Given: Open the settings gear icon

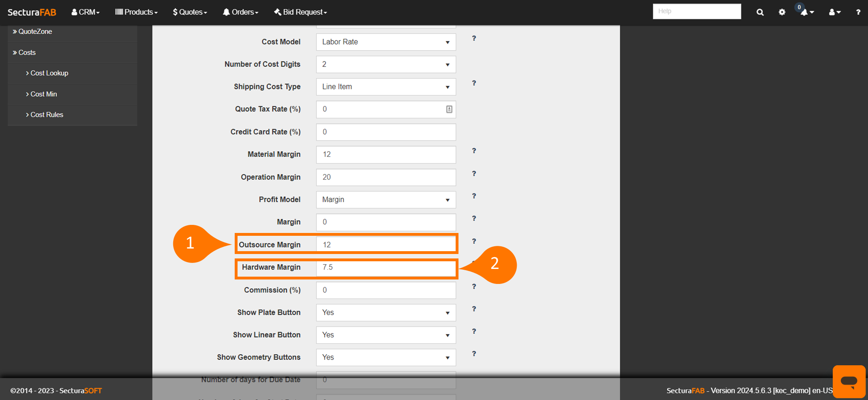Looking at the screenshot, I should click(782, 12).
